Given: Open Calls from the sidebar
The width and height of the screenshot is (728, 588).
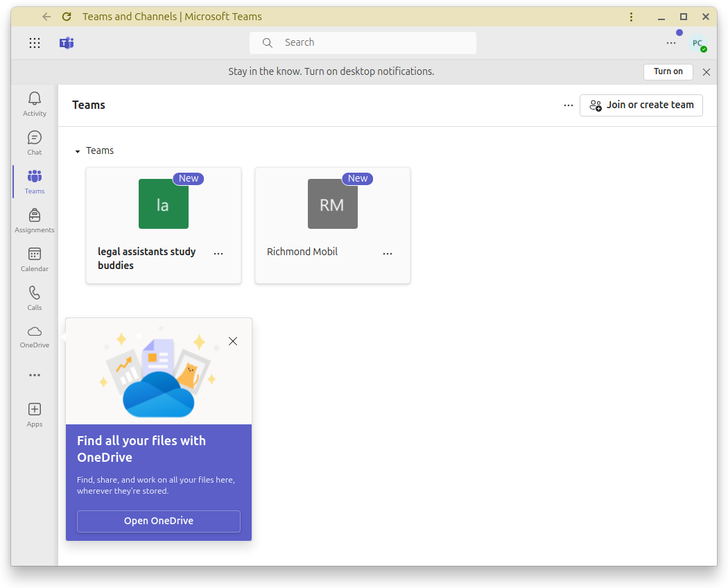Looking at the screenshot, I should (35, 298).
